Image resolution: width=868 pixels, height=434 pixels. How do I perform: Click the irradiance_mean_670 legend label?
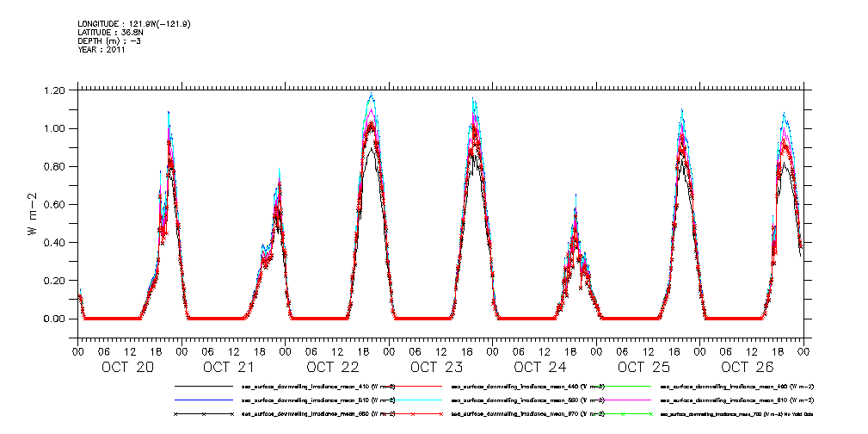pos(528,414)
